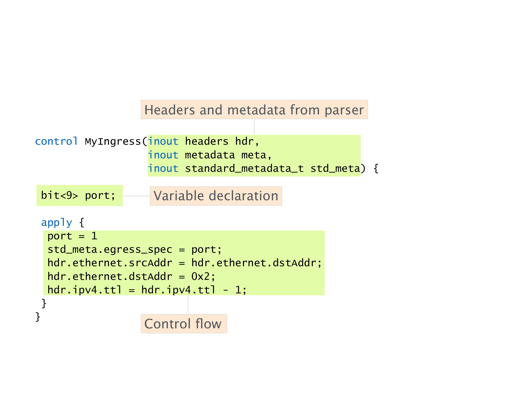Click the 'control' keyword
The width and height of the screenshot is (532, 399).
click(56, 141)
